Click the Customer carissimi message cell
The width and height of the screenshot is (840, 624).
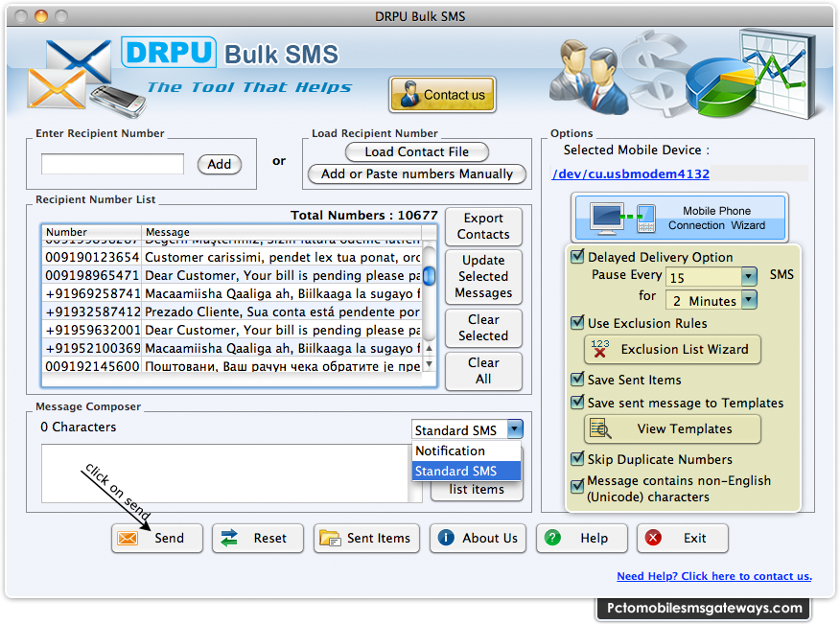tap(282, 257)
